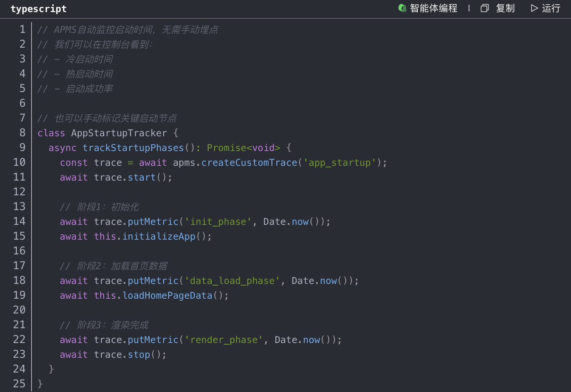The width and height of the screenshot is (571, 392).
Task: Click the trackStartupPhases method name
Action: (x=133, y=148)
